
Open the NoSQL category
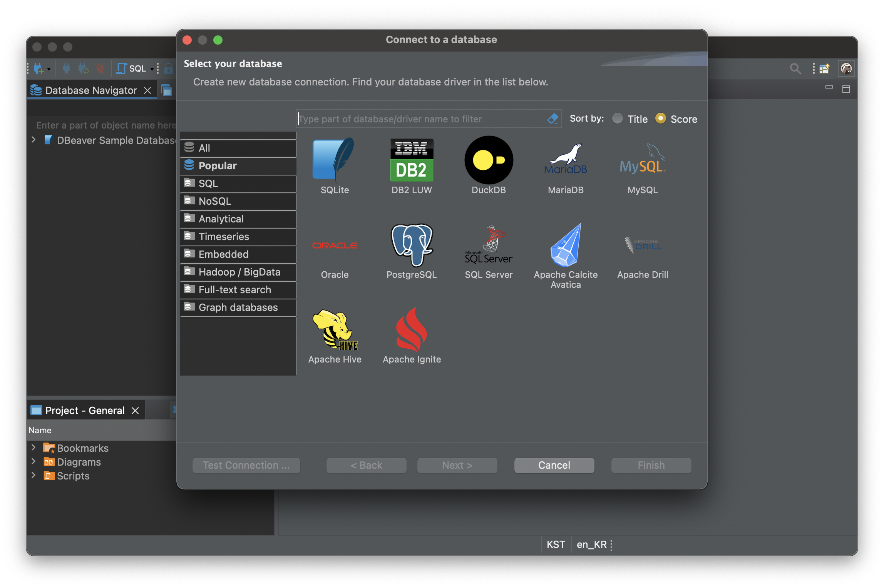[238, 201]
